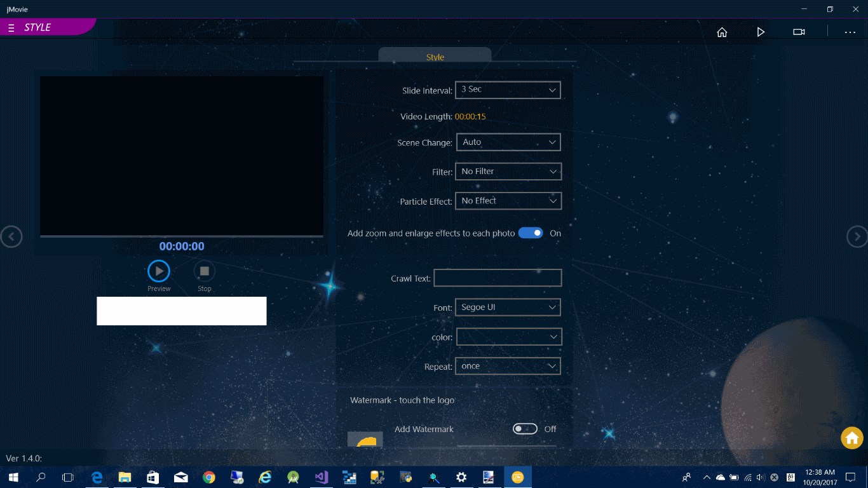Click the orange home button at bottom right
Viewport: 868px width, 488px height.
pyautogui.click(x=852, y=437)
